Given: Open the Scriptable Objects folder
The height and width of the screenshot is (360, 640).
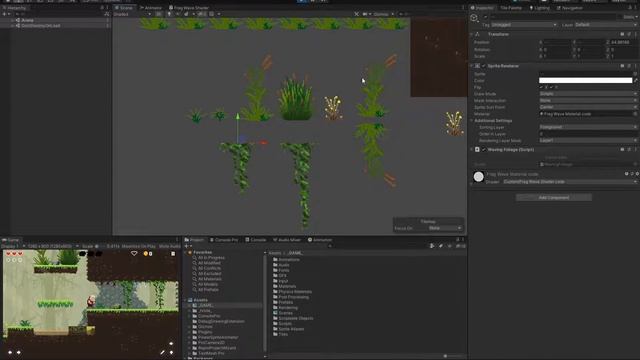Looking at the screenshot, I should [293, 318].
